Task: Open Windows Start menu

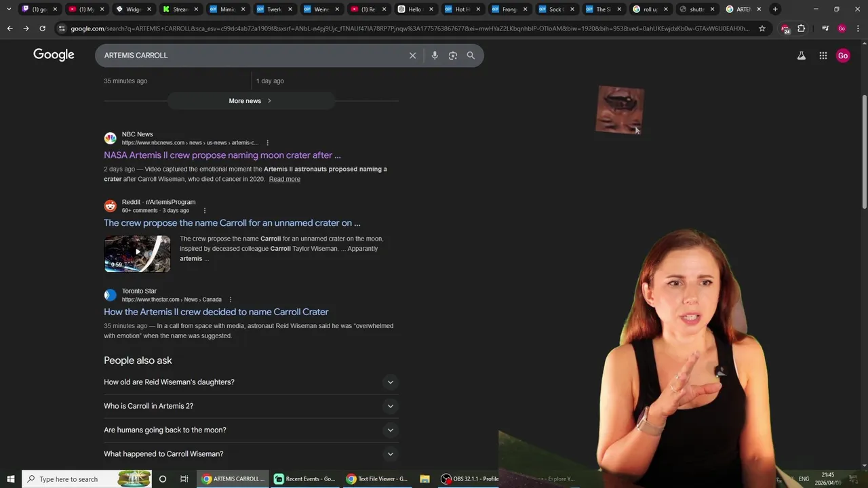Action: [x=10, y=479]
